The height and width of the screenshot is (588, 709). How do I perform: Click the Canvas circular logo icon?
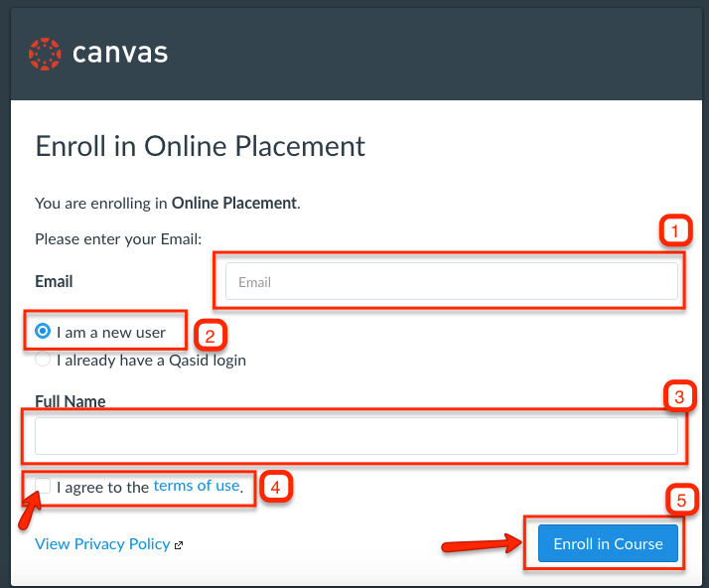[x=45, y=54]
